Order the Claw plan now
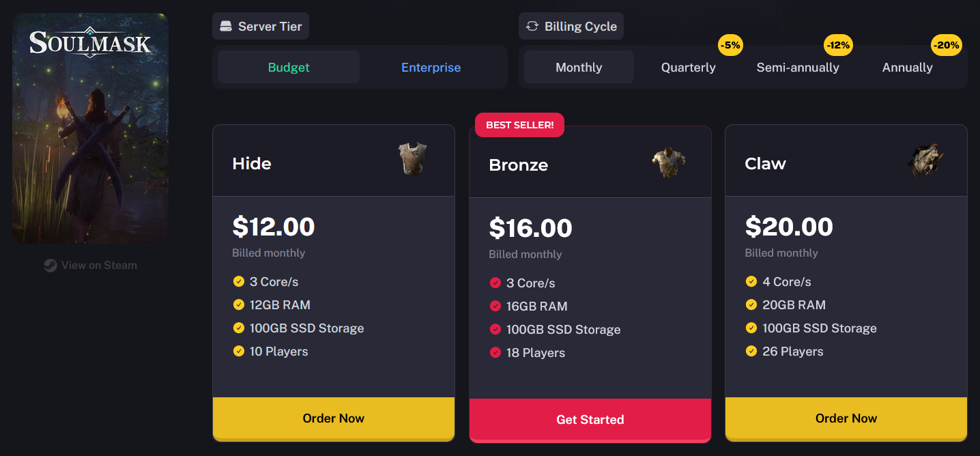This screenshot has height=456, width=980. [846, 418]
